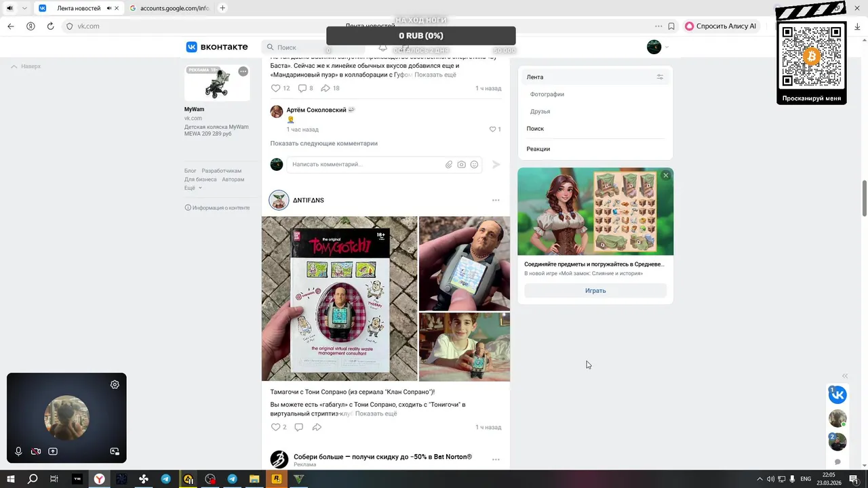868x488 pixels.
Task: Open call overlay settings gear
Action: [115, 384]
